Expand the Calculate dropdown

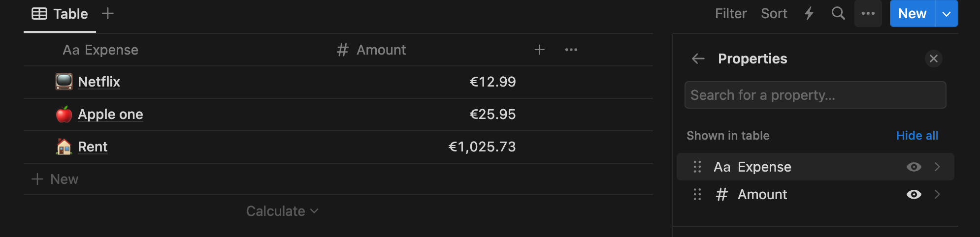tap(282, 211)
